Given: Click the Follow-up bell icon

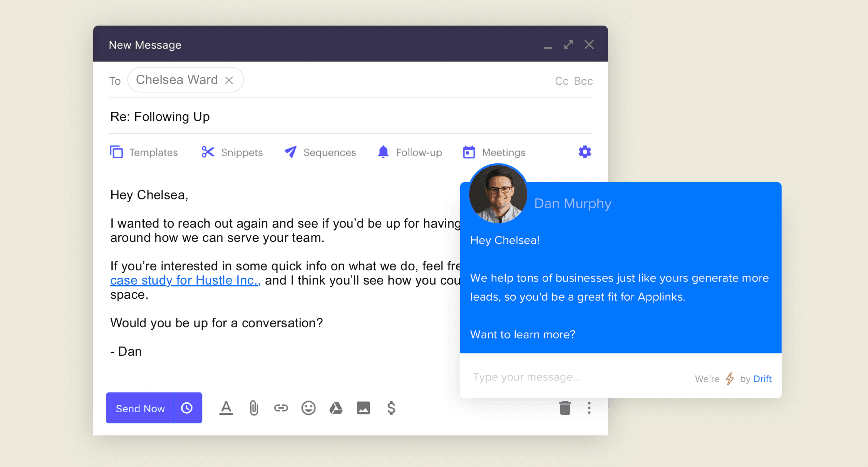Looking at the screenshot, I should pos(383,152).
